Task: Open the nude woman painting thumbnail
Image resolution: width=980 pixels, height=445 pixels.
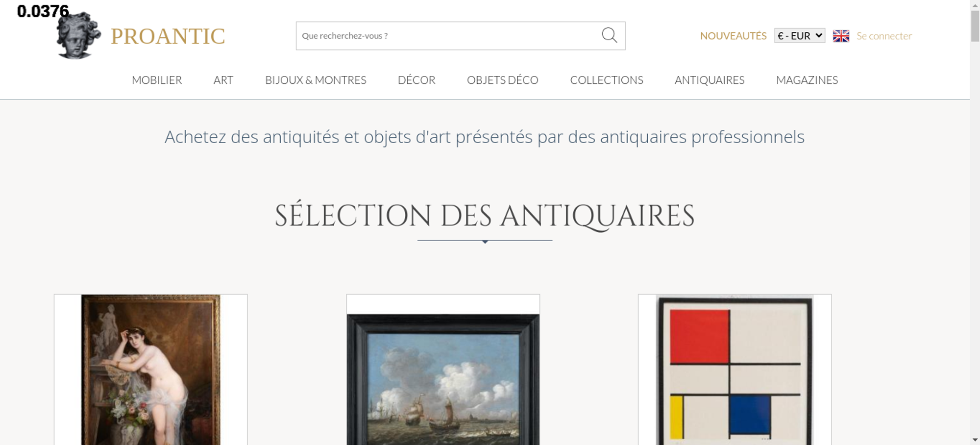Action: click(151, 370)
